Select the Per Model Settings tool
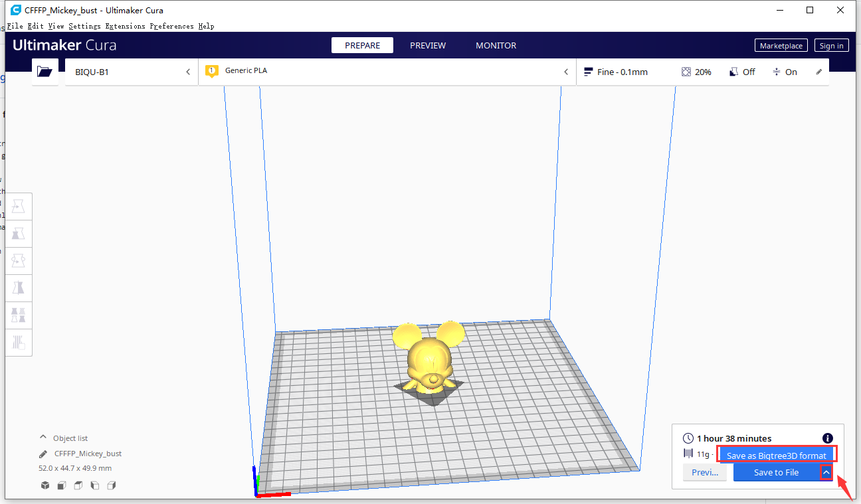Screen dimensions: 861x504 (19, 315)
